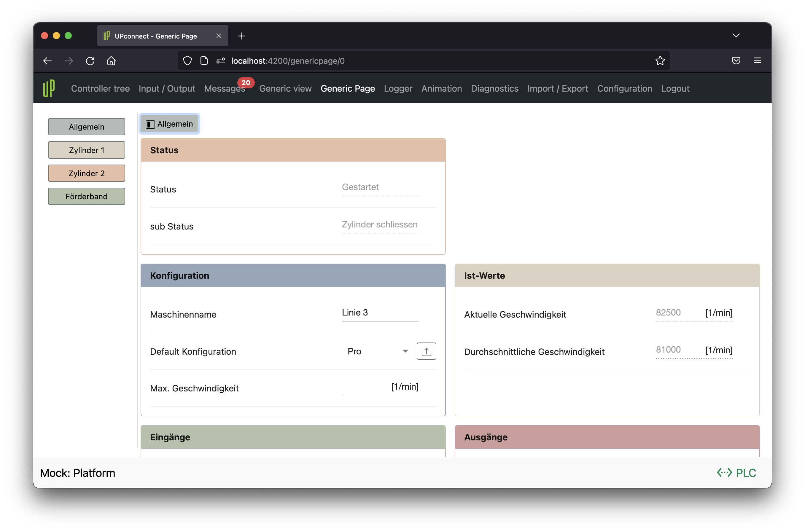Click the upload icon next to Pro dropdown
The width and height of the screenshot is (805, 532).
click(426, 351)
